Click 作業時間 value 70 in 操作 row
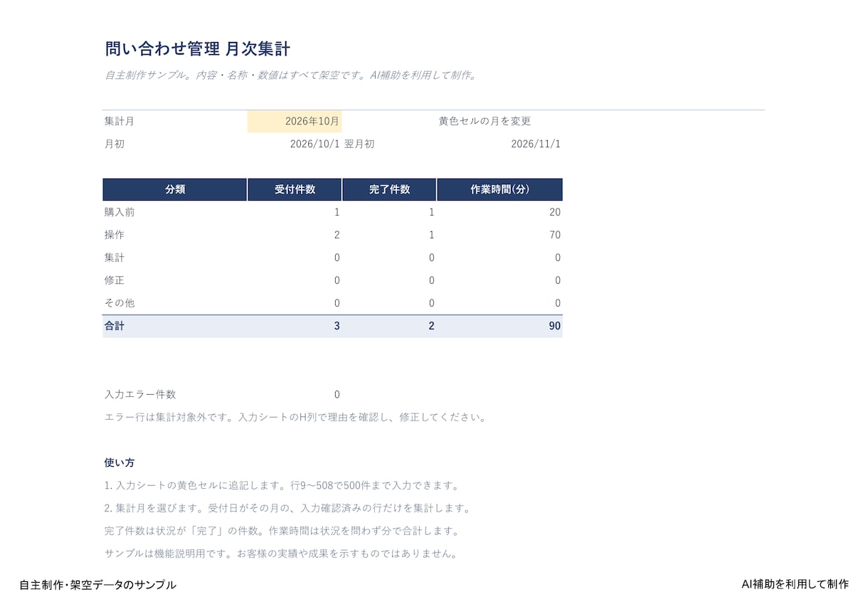 (555, 235)
